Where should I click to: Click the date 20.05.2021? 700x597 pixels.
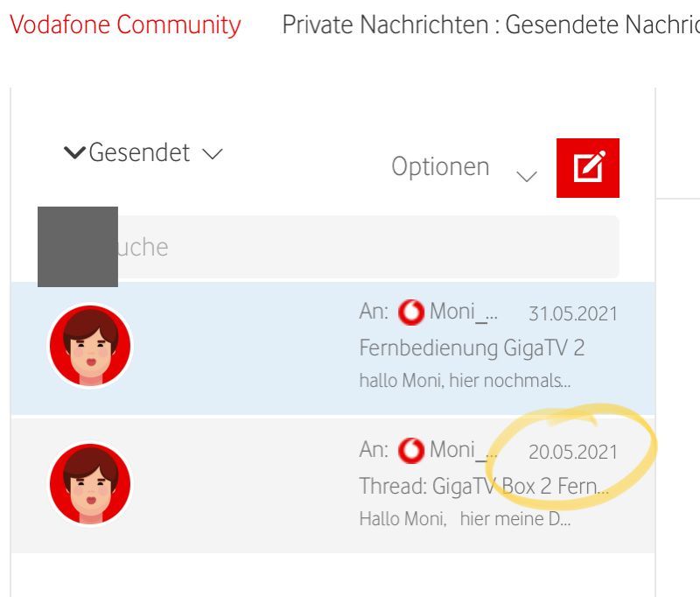point(573,453)
